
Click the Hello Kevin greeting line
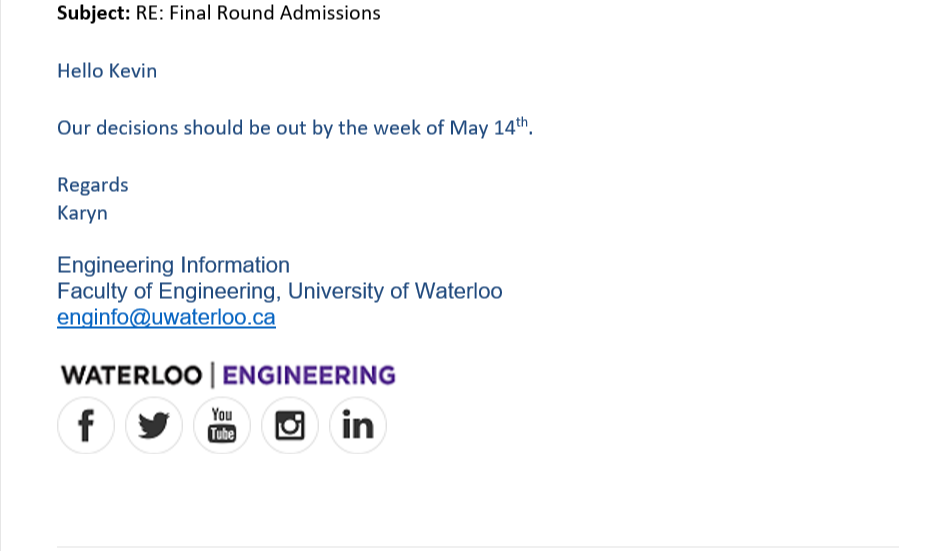pos(107,71)
